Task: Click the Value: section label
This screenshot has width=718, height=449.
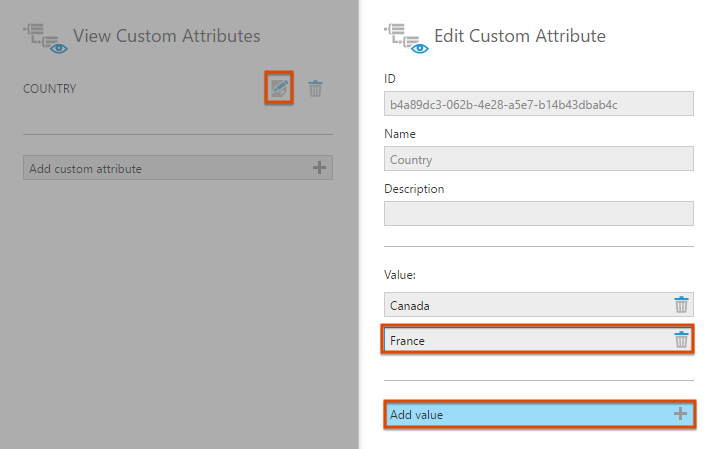Action: pyautogui.click(x=400, y=275)
